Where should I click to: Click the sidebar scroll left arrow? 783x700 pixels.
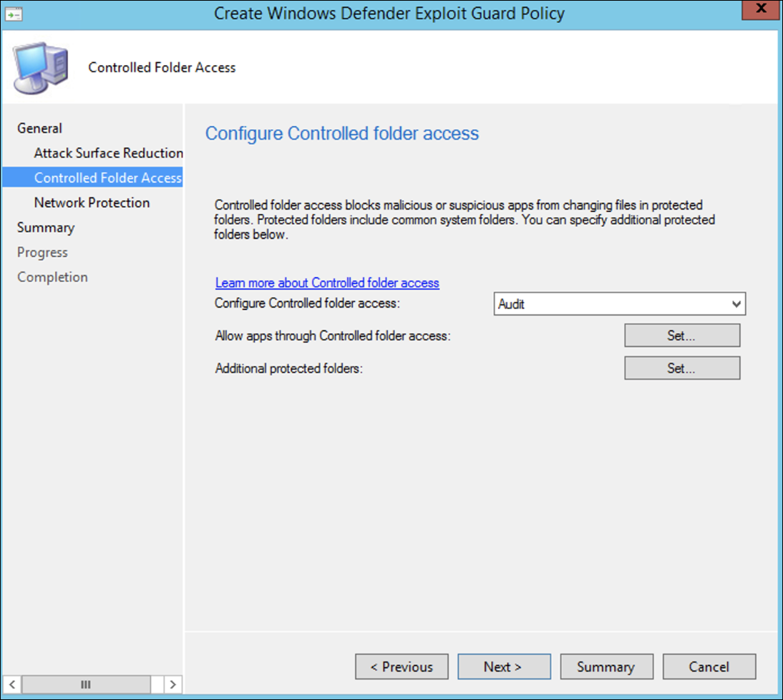coord(12,684)
